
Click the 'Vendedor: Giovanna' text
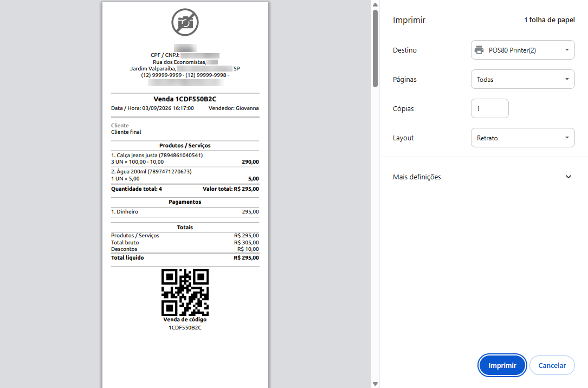[234, 108]
